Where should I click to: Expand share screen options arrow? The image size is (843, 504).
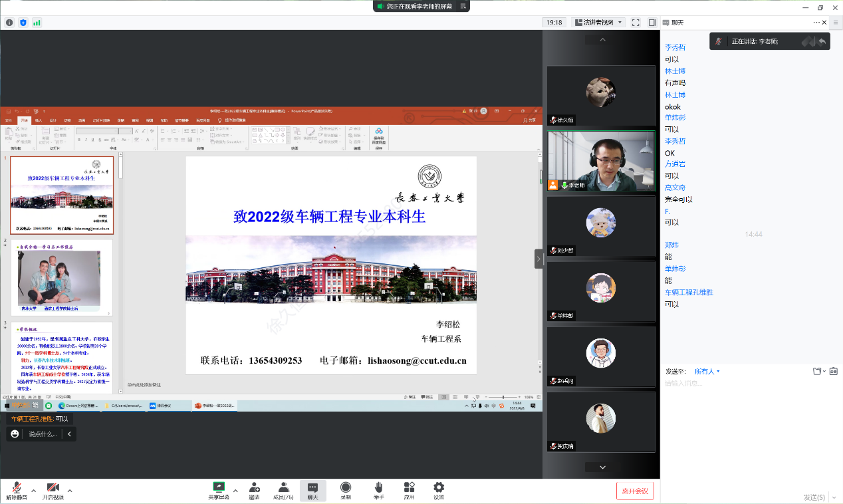[236, 491]
